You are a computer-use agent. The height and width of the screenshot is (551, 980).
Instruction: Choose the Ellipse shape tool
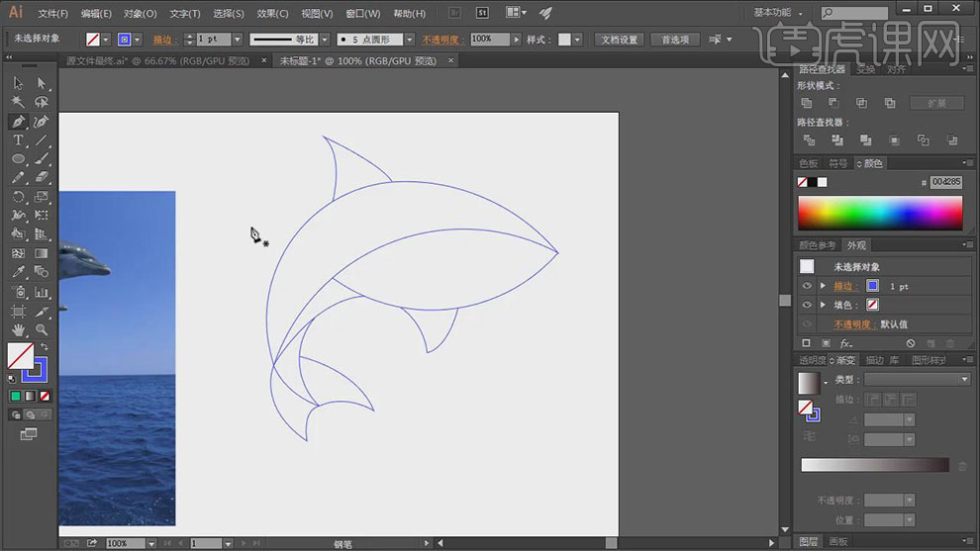click(x=18, y=159)
